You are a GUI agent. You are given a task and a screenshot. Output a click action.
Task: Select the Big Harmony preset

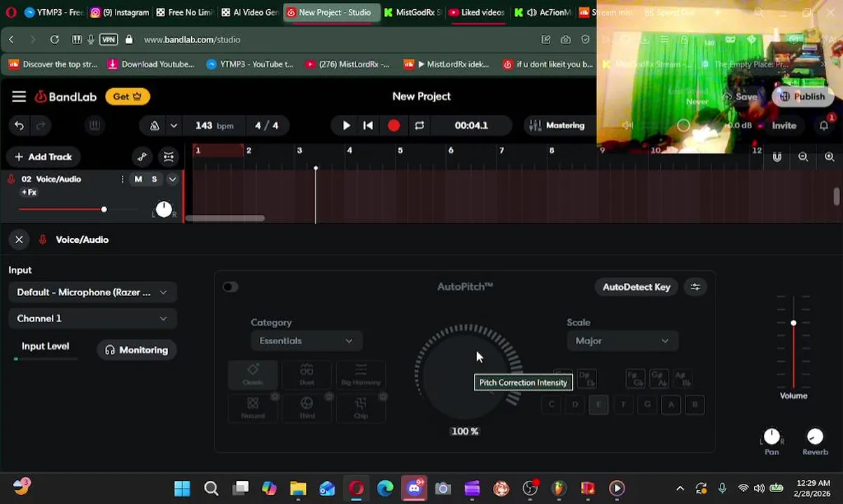tap(361, 374)
